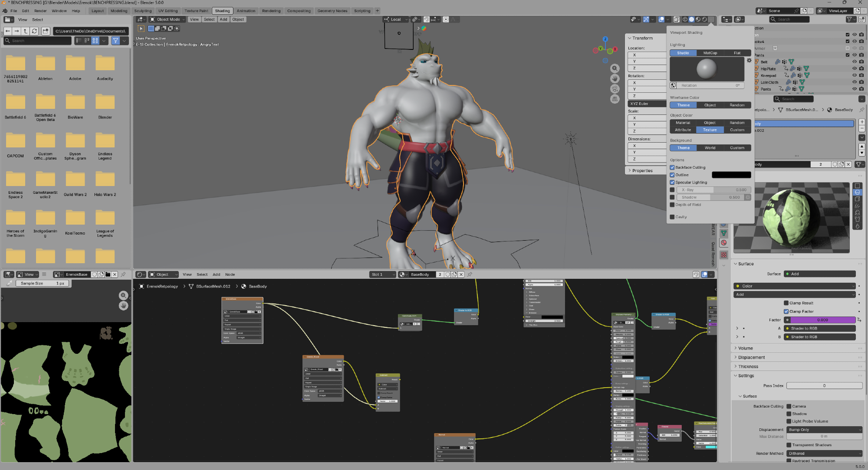Open the Render menu in top bar
Screen dimensions: 868x470
point(40,11)
